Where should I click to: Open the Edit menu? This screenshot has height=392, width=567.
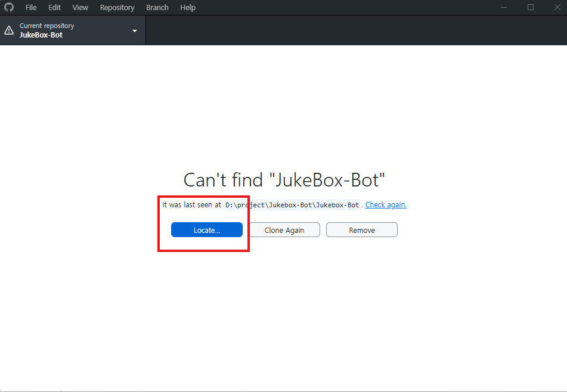(55, 8)
